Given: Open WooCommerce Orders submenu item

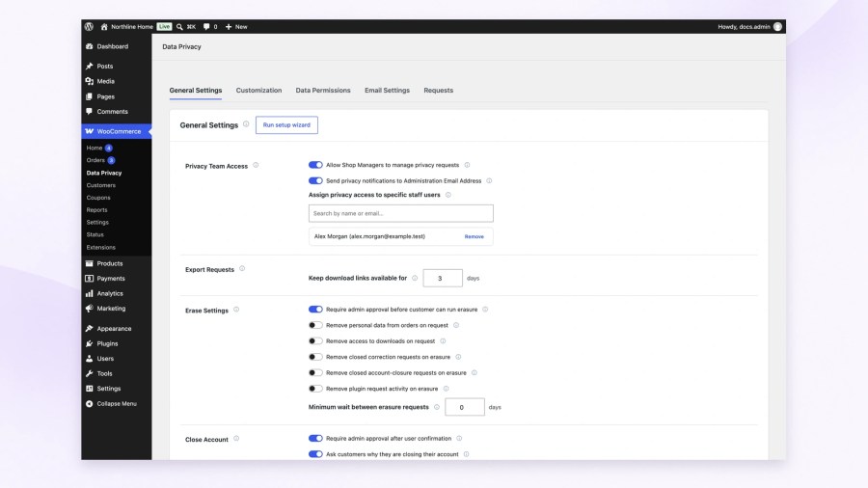Looking at the screenshot, I should click(95, 160).
